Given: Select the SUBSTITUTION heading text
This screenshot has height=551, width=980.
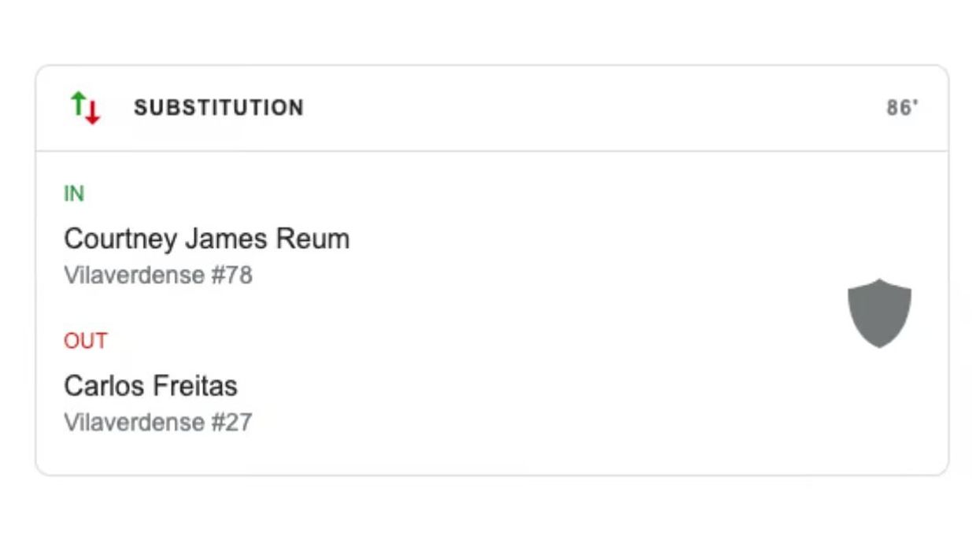Looking at the screenshot, I should [218, 108].
